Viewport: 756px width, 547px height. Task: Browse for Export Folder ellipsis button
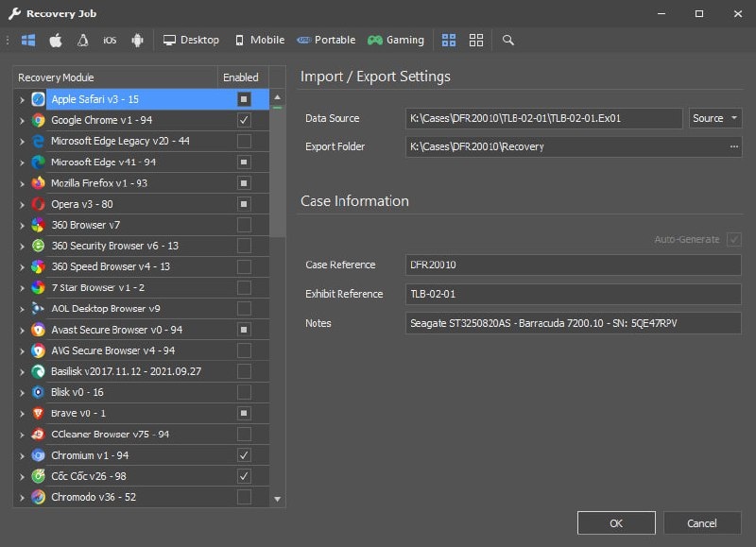pos(734,146)
